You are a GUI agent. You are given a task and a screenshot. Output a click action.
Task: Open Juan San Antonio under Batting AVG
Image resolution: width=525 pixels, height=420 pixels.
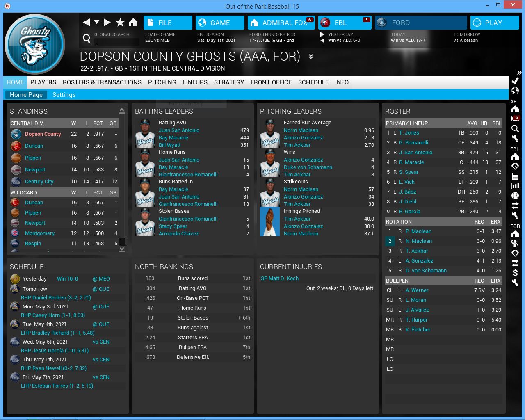coord(179,130)
